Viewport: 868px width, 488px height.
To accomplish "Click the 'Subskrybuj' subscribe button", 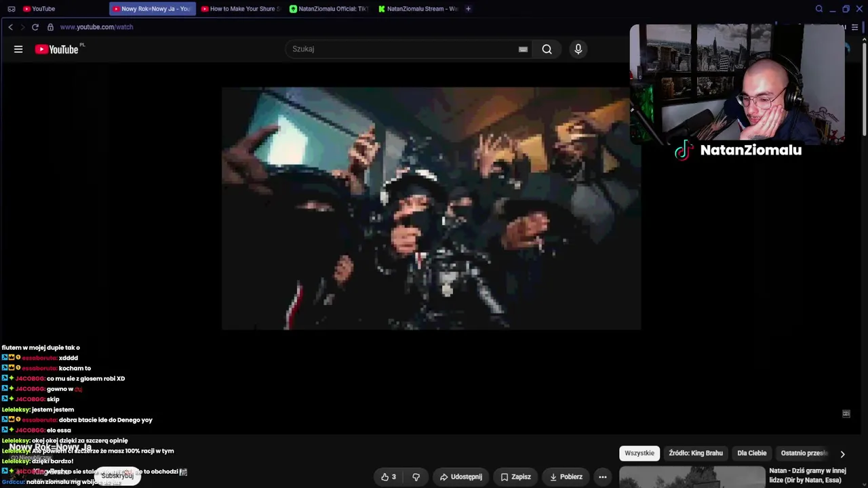I will (117, 476).
